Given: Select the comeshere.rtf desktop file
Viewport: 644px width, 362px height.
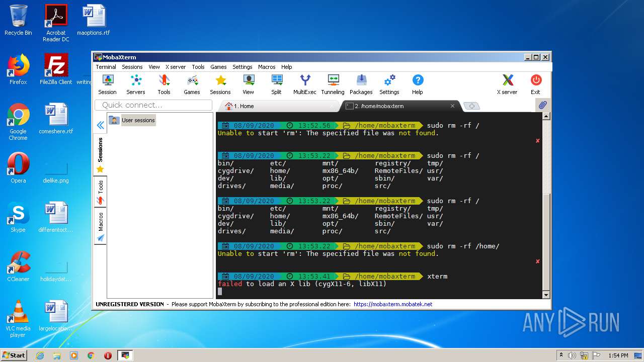Looking at the screenshot, I should tap(56, 119).
